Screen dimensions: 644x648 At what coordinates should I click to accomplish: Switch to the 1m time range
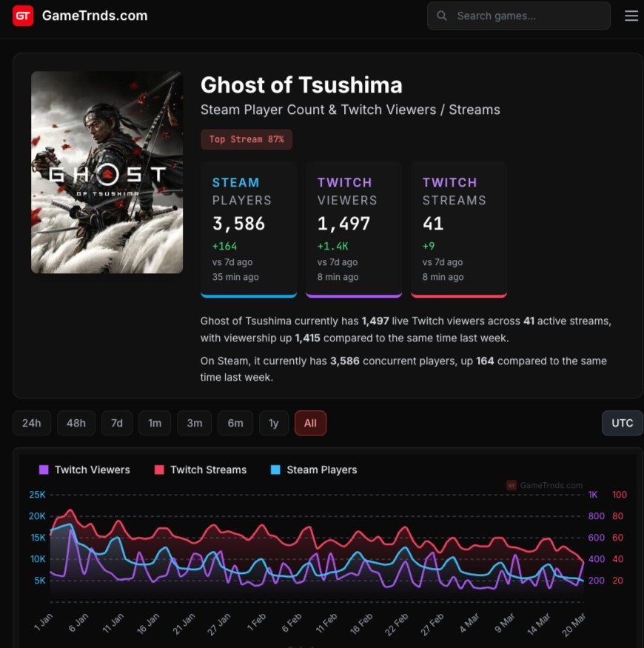coord(155,423)
